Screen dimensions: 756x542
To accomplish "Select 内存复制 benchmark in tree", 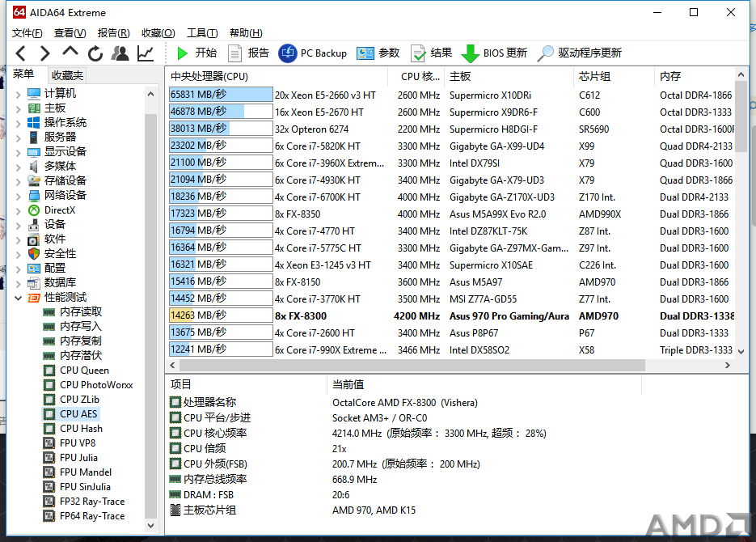I will pos(81,341).
